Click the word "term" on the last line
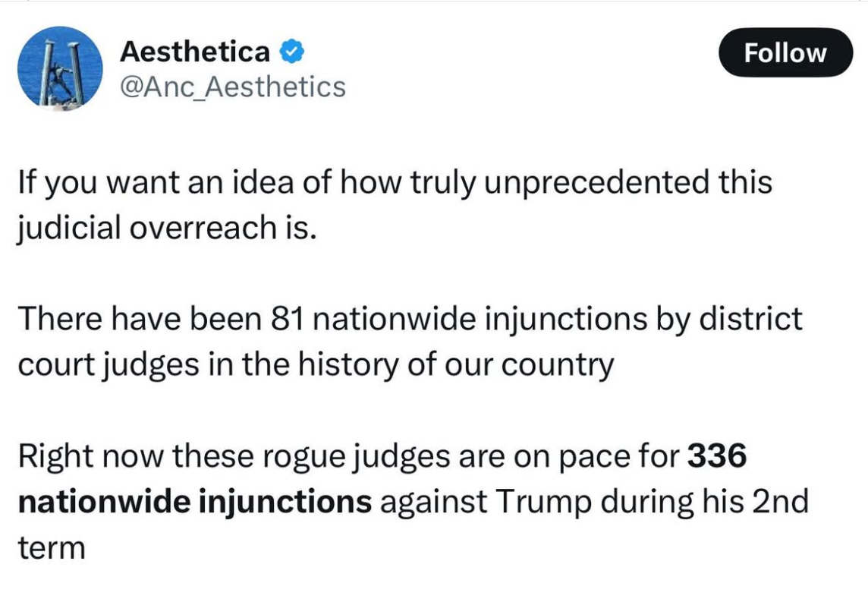The height and width of the screenshot is (599, 868). pyautogui.click(x=52, y=548)
